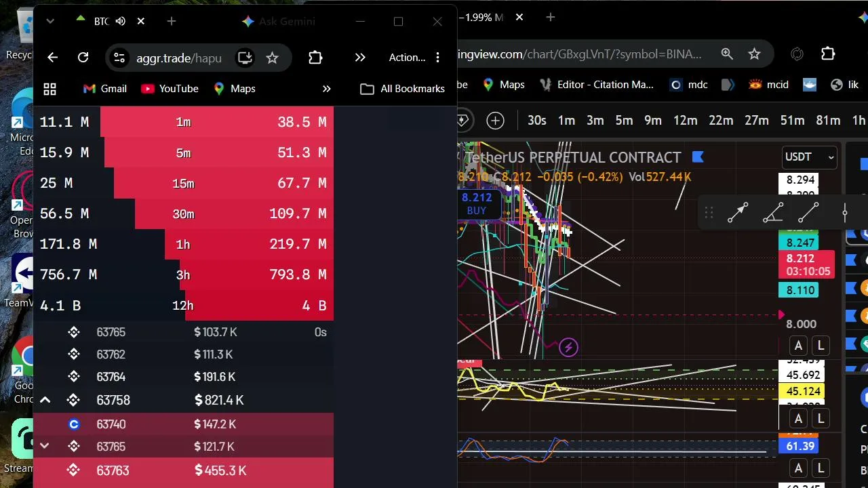The height and width of the screenshot is (488, 868).
Task: View site information for aggr.trade
Action: coord(119,58)
